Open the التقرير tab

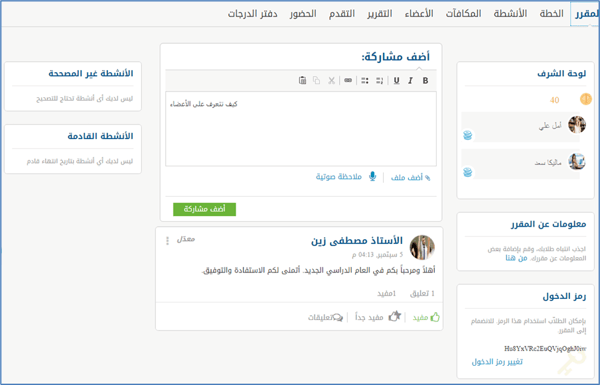point(380,14)
